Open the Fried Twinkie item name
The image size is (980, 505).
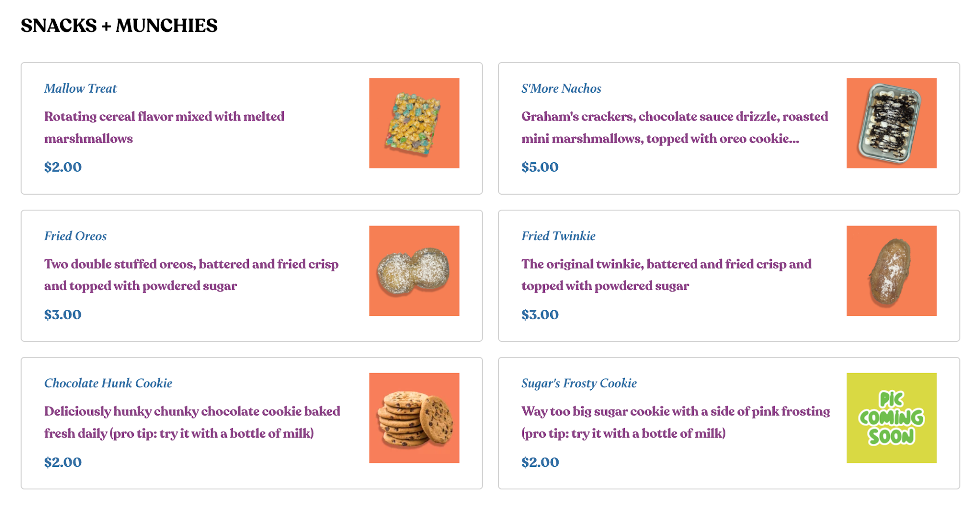tap(558, 236)
